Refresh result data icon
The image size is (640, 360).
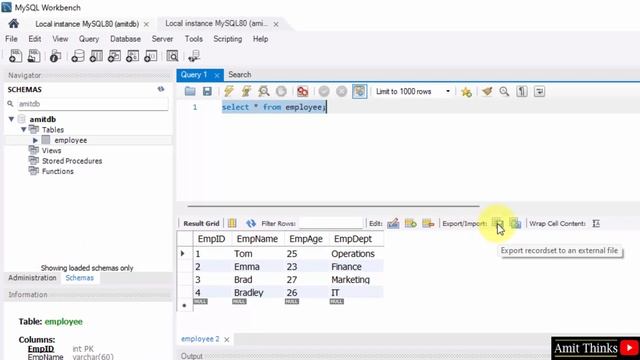(x=251, y=223)
